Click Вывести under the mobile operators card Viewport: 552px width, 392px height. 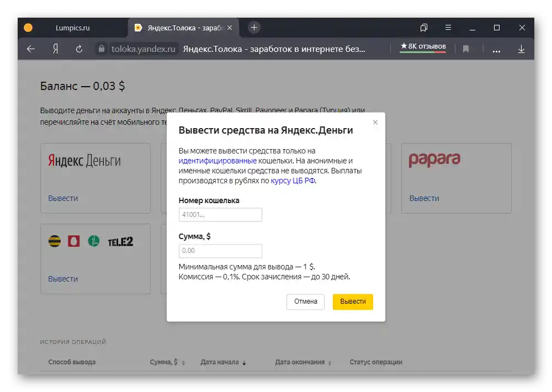(x=63, y=279)
